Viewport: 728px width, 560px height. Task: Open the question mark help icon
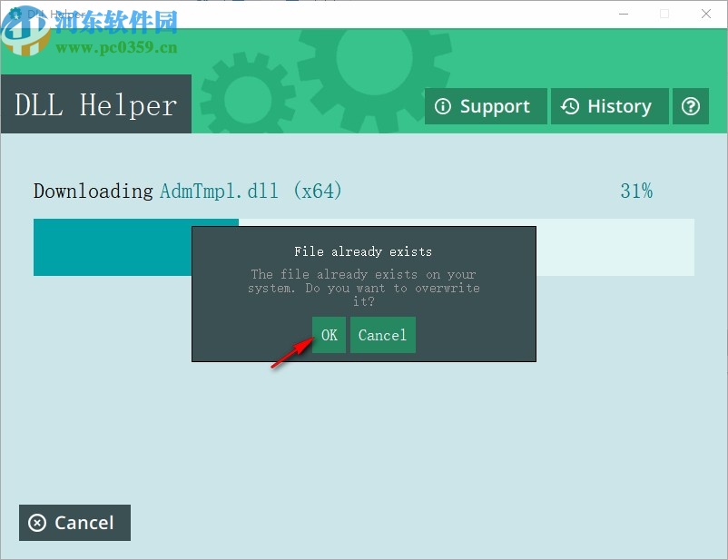click(691, 106)
